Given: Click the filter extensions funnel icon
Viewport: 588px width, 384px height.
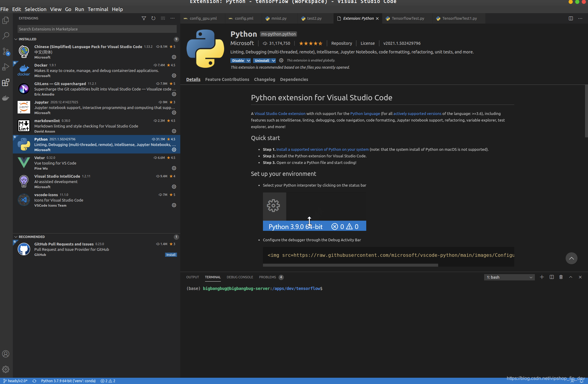Looking at the screenshot, I should point(144,18).
